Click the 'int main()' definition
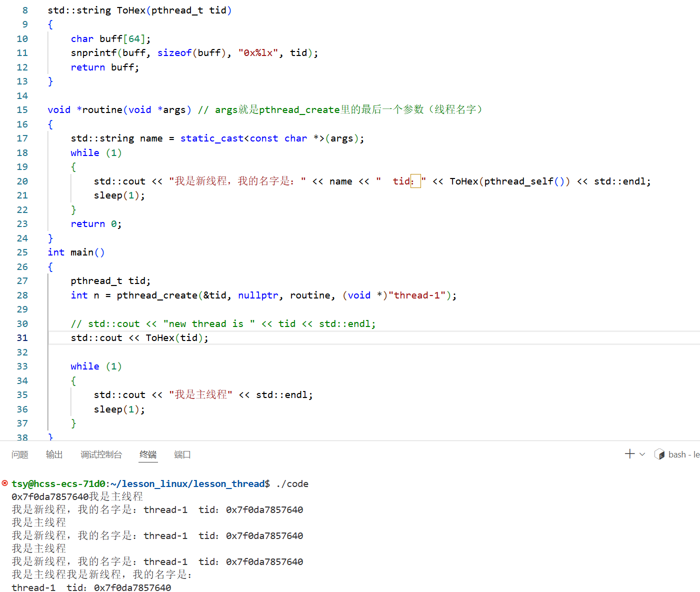Viewport: 700px width, 592px height. [x=76, y=252]
